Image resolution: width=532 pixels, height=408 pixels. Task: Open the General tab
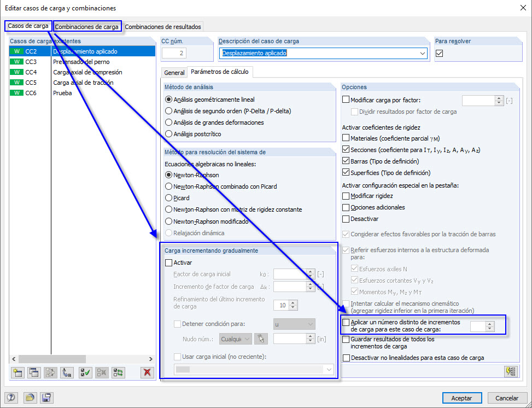(174, 73)
